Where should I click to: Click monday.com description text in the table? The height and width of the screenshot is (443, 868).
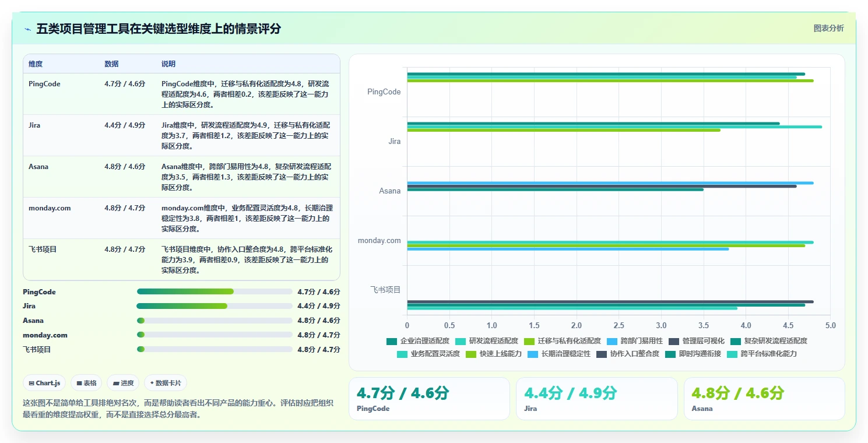pos(247,219)
